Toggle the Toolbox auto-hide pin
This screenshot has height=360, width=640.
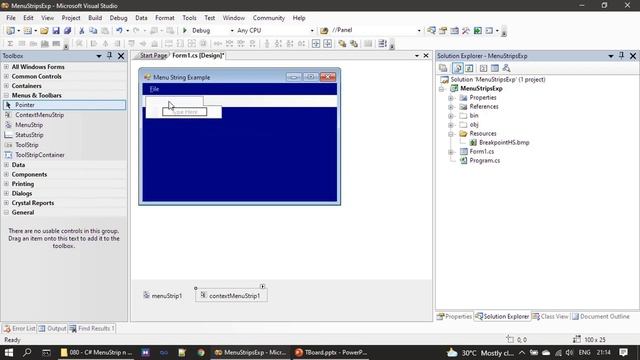[109, 56]
